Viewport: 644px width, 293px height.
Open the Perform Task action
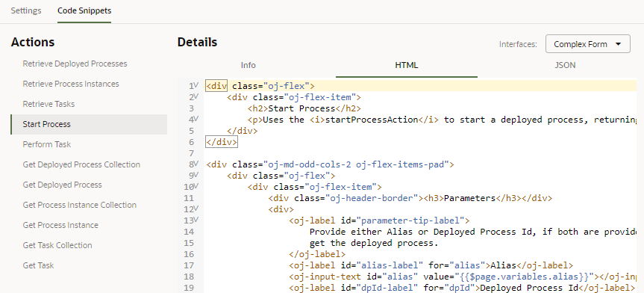pyautogui.click(x=47, y=144)
